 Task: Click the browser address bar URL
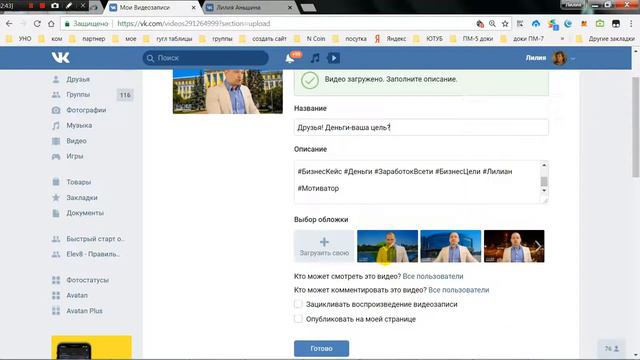pyautogui.click(x=193, y=24)
